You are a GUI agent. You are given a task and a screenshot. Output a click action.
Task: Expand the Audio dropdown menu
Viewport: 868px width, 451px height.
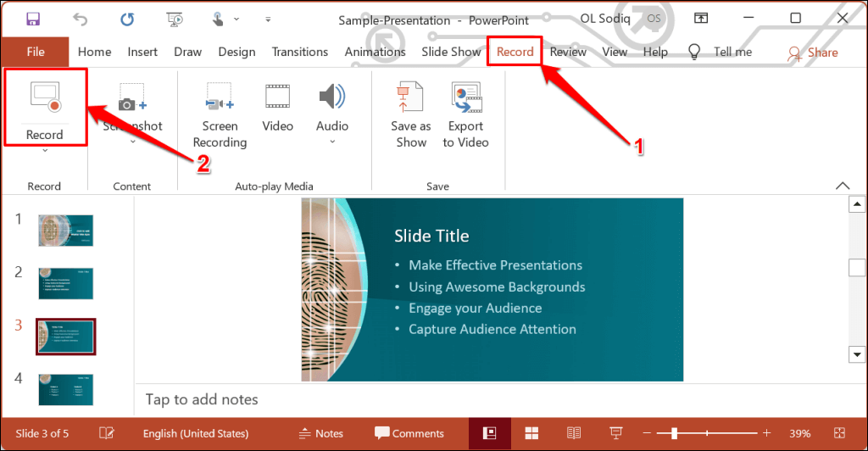[x=332, y=142]
